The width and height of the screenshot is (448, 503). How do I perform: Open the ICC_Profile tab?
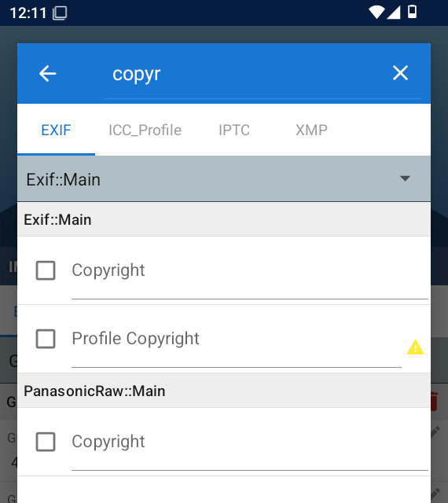(x=145, y=130)
